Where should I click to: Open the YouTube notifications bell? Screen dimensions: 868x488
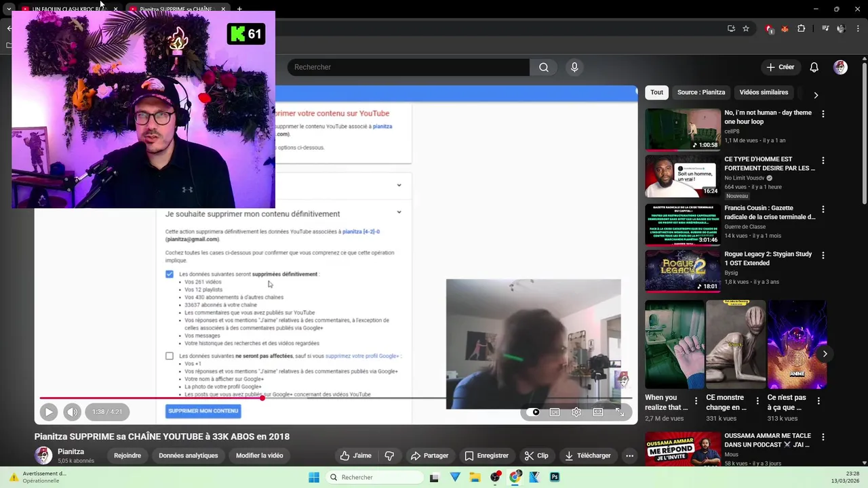pyautogui.click(x=814, y=67)
